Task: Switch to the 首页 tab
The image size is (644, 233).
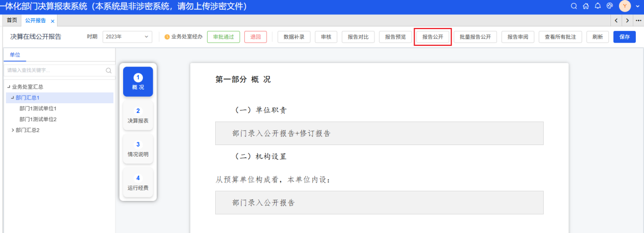Action: point(11,20)
